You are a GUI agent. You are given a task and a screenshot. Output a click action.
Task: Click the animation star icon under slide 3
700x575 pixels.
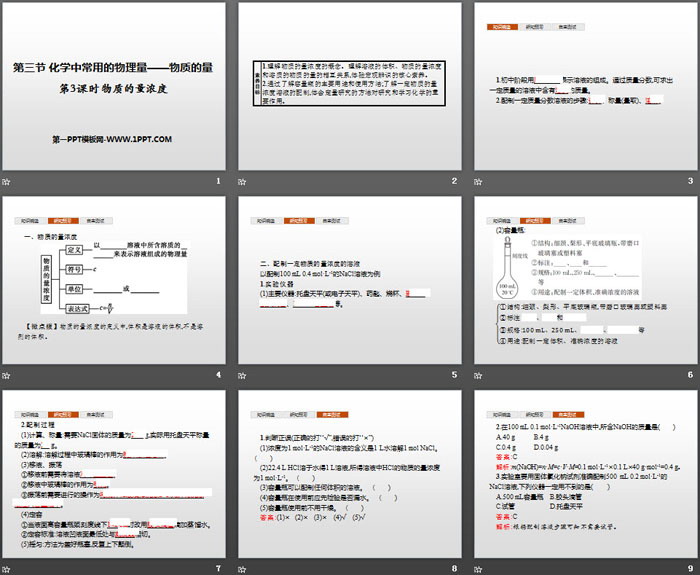[478, 182]
